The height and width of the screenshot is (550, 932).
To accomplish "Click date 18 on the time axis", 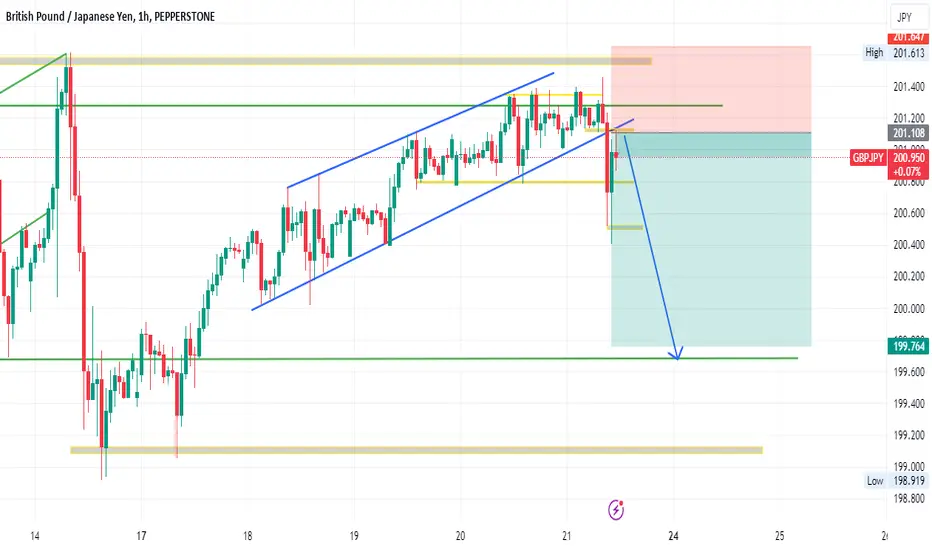I will (247, 536).
